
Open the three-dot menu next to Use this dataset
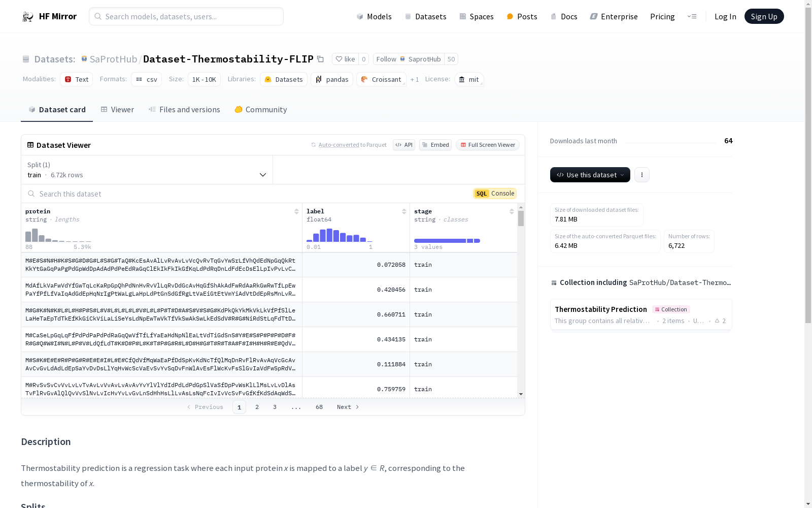642,175
